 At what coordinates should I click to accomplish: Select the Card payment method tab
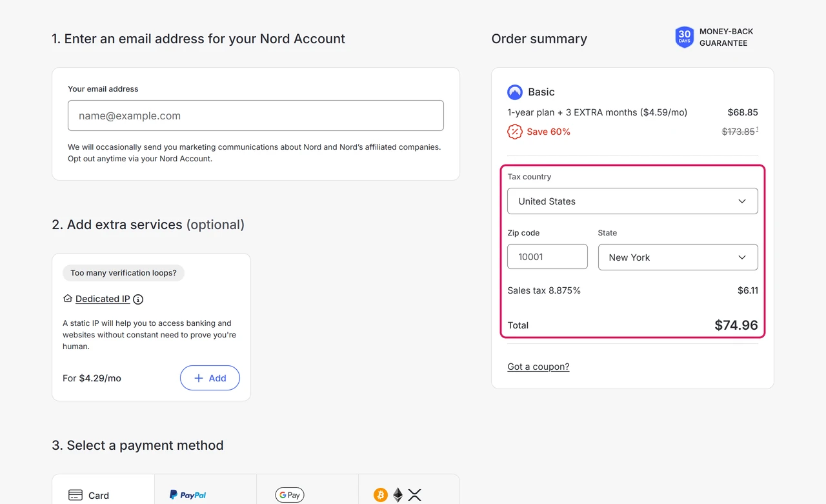tap(103, 489)
